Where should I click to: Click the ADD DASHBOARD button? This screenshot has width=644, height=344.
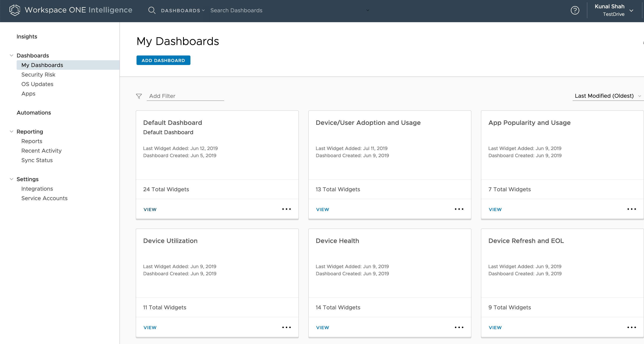(163, 60)
